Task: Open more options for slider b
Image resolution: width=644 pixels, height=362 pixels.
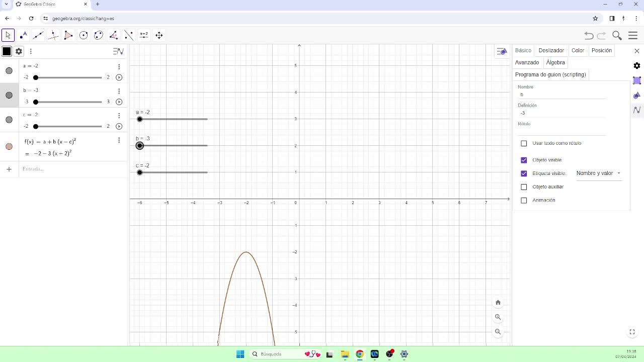Action: [119, 91]
